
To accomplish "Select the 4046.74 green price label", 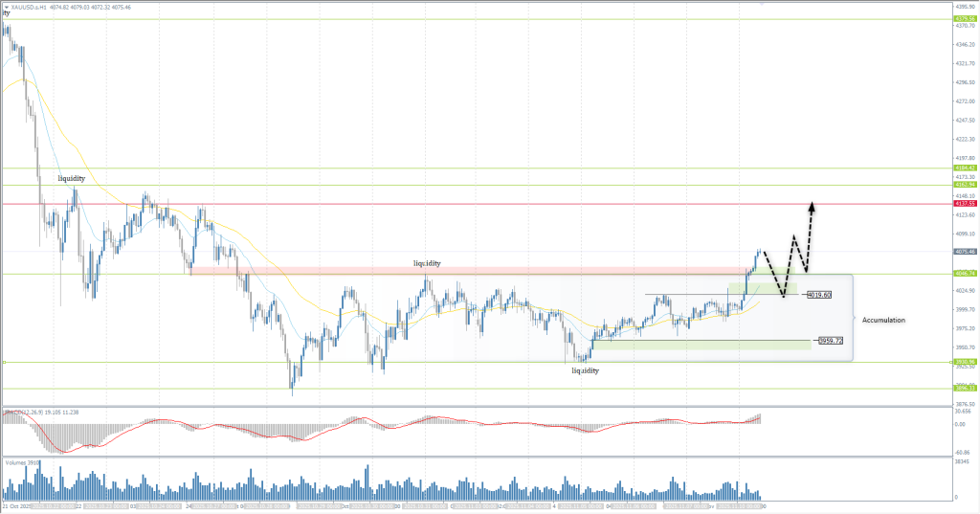I will coord(965,274).
